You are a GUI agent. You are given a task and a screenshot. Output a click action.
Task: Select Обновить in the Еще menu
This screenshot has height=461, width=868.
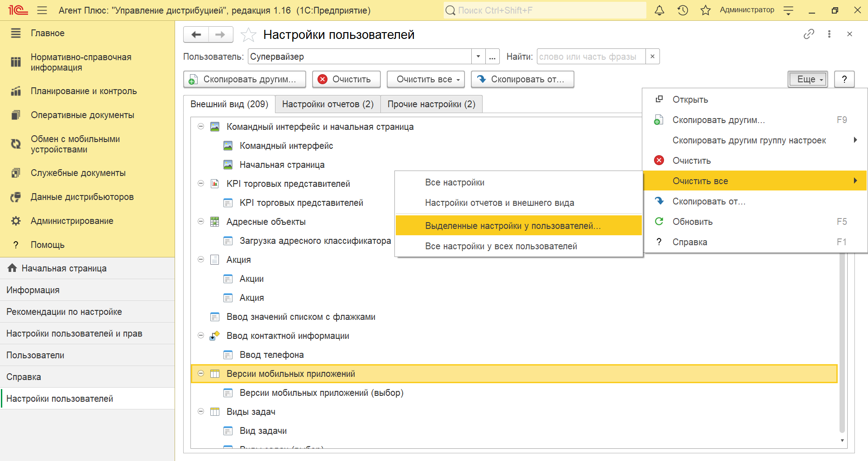coord(755,222)
